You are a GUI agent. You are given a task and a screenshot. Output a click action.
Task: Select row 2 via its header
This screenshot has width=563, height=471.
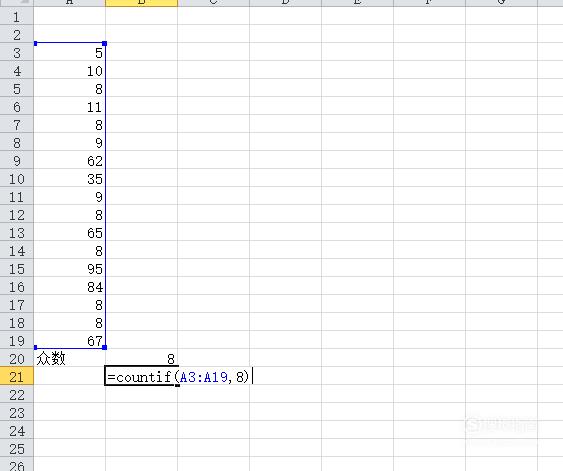tap(17, 34)
